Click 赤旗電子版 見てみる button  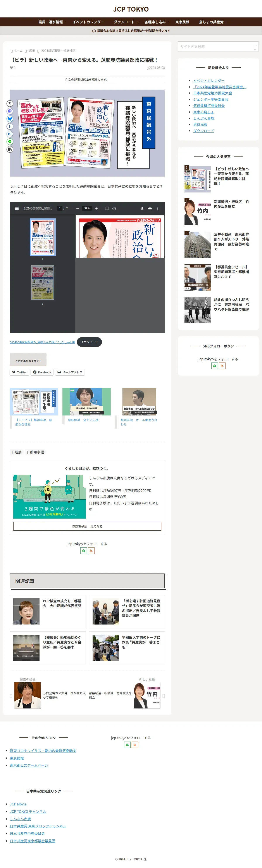click(87, 526)
